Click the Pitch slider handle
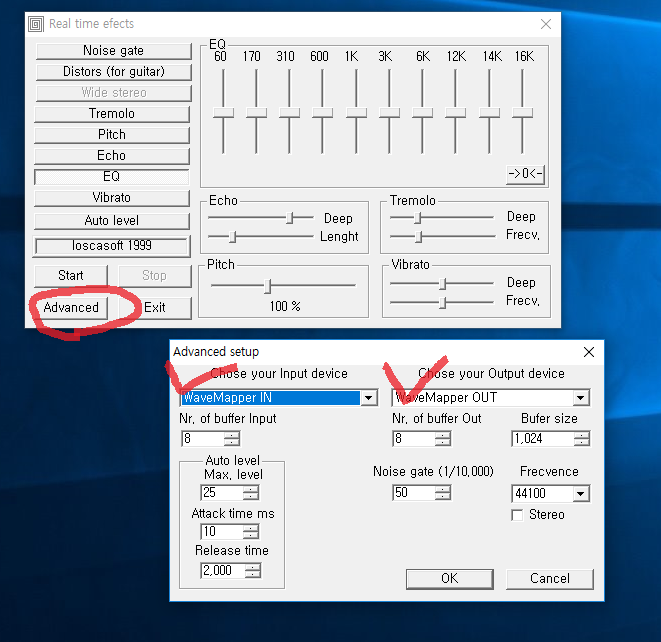This screenshot has width=661, height=642. tap(267, 286)
